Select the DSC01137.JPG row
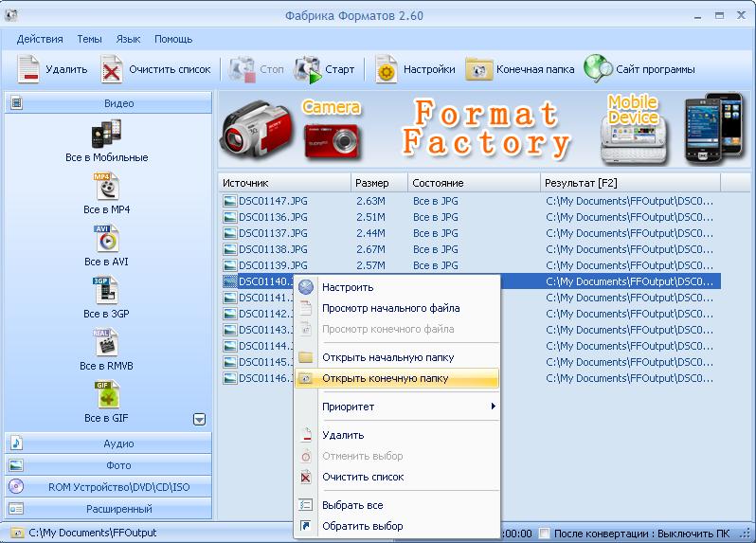The width and height of the screenshot is (756, 543). (x=470, y=233)
